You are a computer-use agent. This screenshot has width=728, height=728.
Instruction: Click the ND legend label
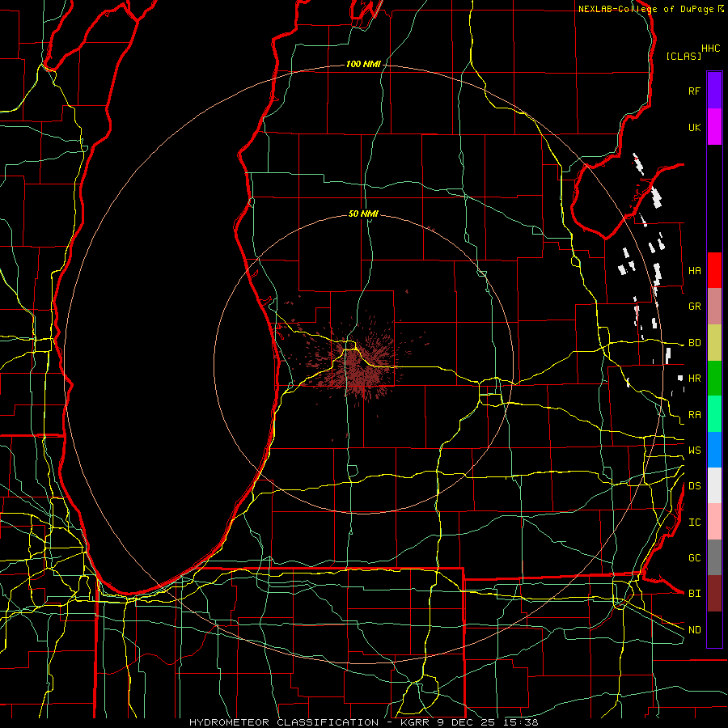click(x=694, y=630)
